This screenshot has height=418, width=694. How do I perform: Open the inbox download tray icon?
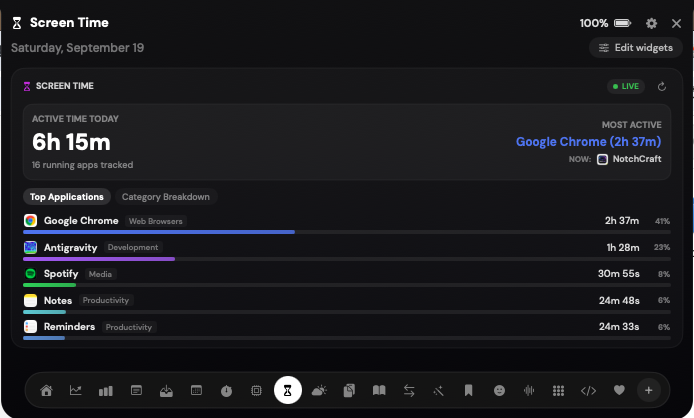coord(166,391)
